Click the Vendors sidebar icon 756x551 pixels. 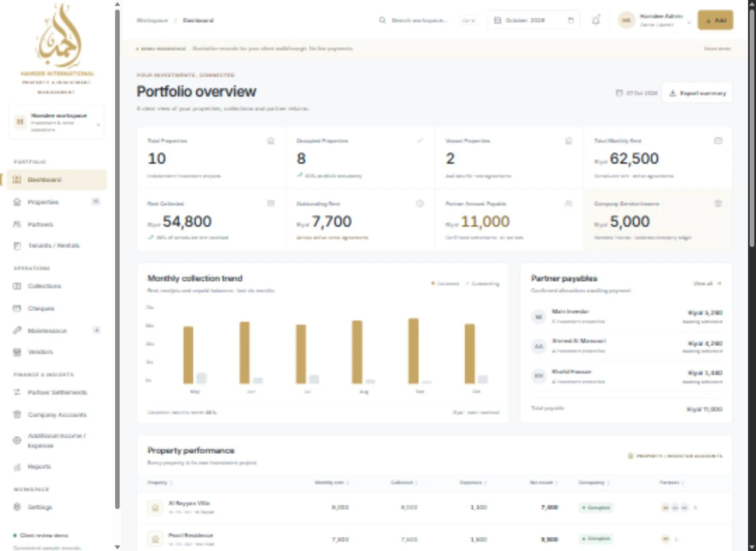tap(17, 352)
